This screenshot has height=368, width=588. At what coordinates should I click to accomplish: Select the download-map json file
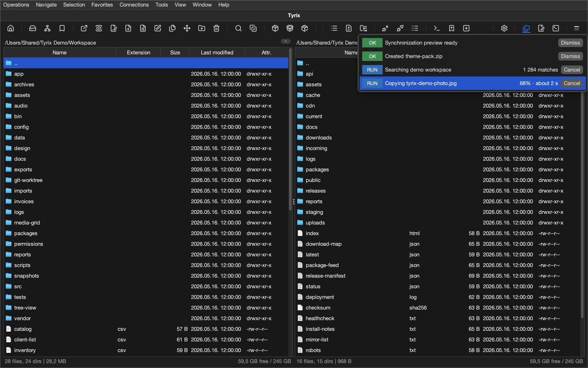click(x=437, y=244)
